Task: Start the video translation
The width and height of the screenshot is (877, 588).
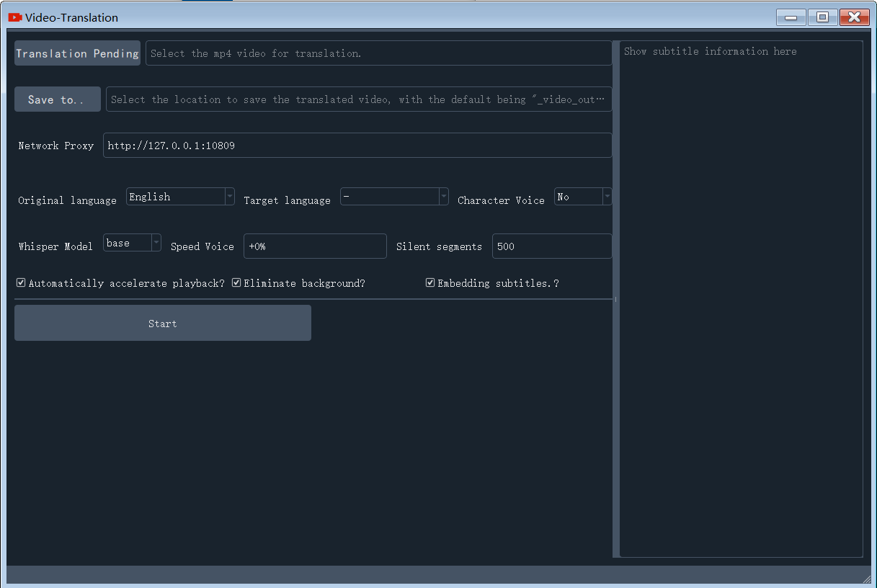Action: coord(163,323)
